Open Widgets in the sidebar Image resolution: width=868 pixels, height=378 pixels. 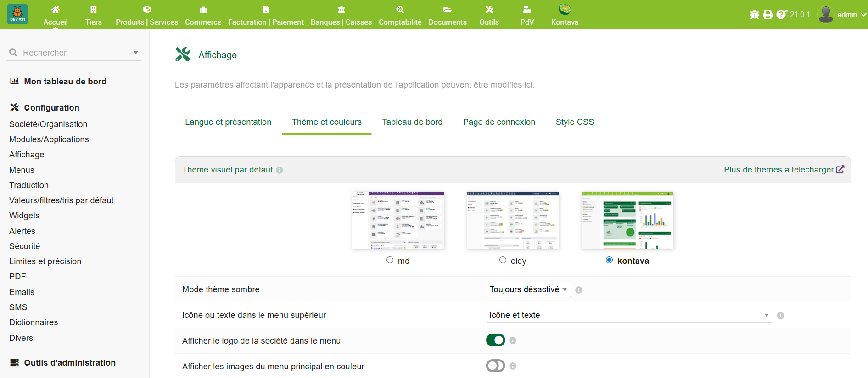click(24, 216)
